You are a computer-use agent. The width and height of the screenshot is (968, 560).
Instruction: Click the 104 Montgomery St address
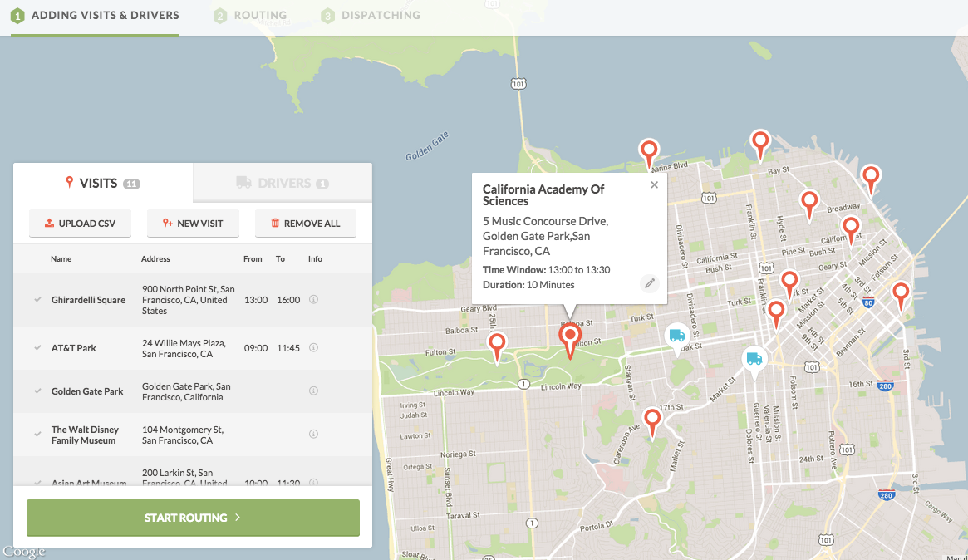pos(183,435)
